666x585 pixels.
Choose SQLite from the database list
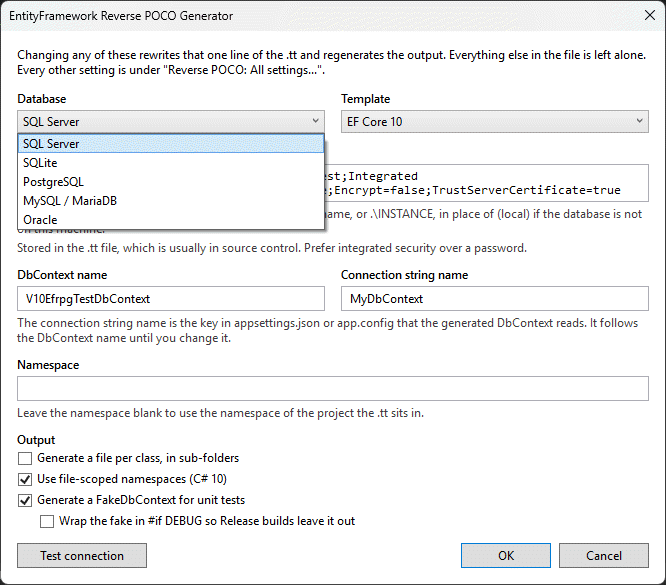click(171, 163)
